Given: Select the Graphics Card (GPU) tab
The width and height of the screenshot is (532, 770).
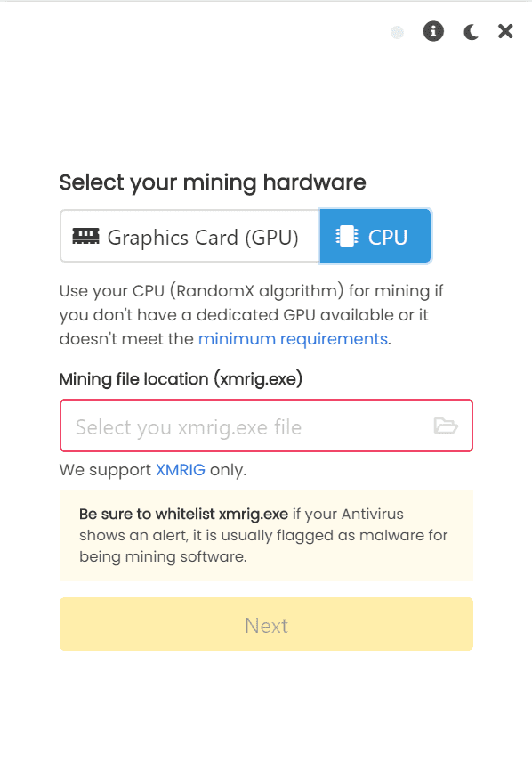Looking at the screenshot, I should click(x=189, y=235).
